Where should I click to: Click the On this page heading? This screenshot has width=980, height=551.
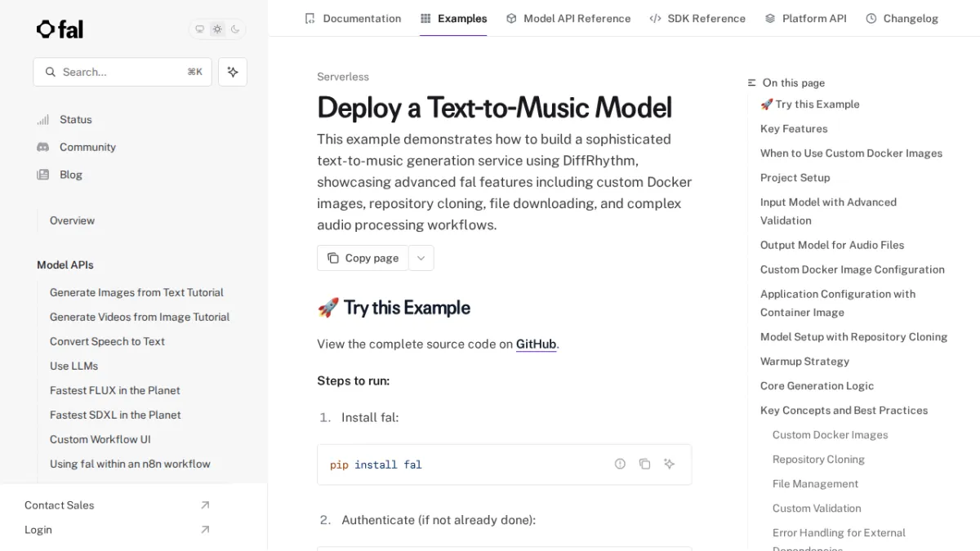(x=786, y=82)
